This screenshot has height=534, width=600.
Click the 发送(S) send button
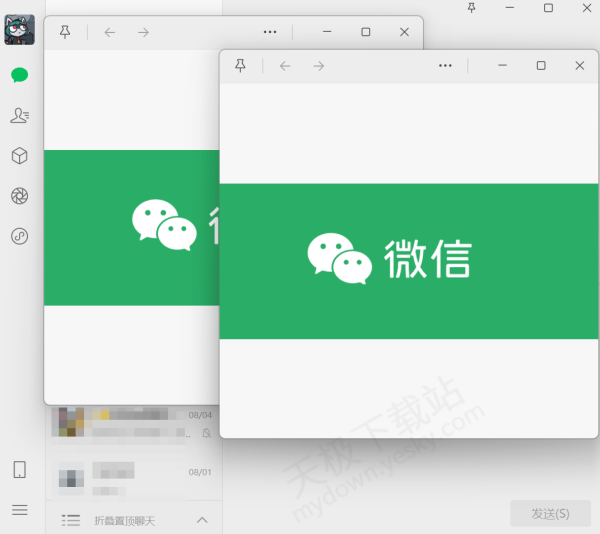coord(550,513)
